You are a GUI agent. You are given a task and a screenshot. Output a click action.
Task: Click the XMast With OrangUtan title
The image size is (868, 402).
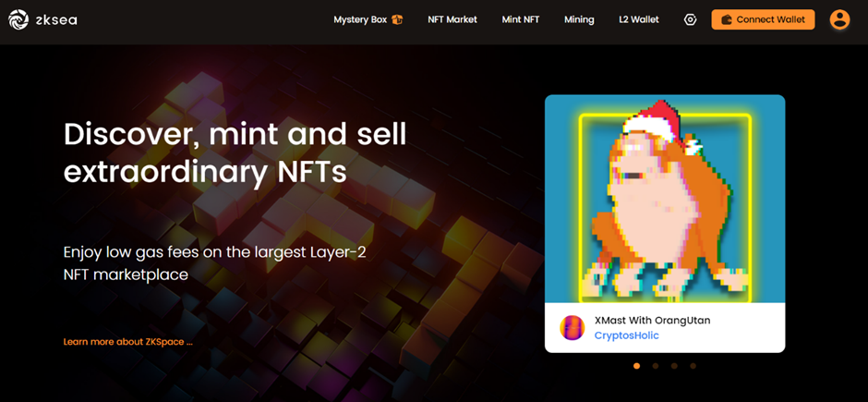point(652,320)
